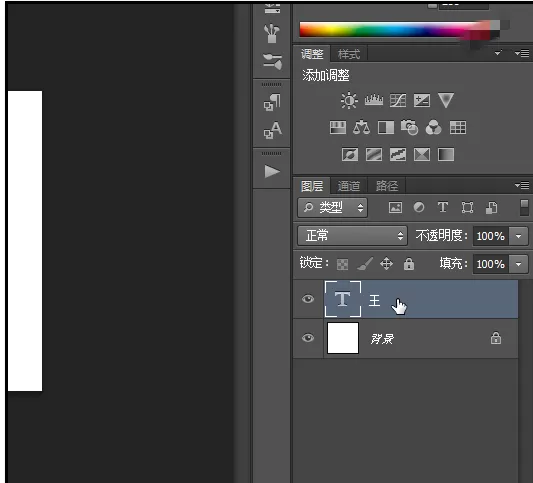This screenshot has height=483, width=533.
Task: Filter layers by shape layers icon
Action: point(467,207)
